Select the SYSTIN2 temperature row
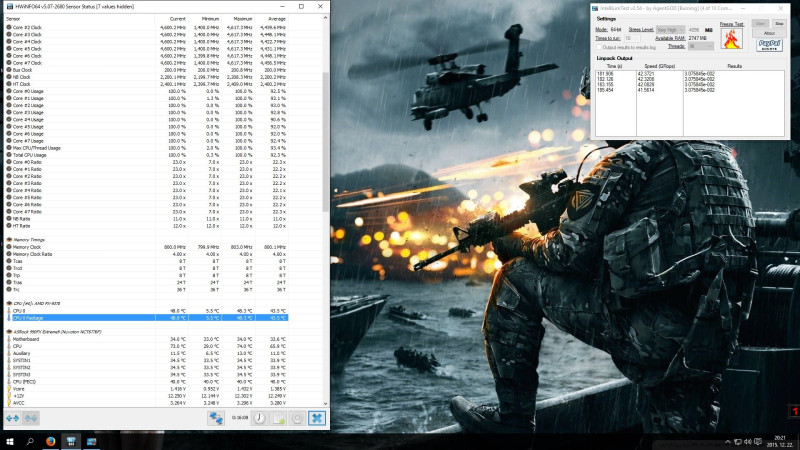 click(x=146, y=367)
